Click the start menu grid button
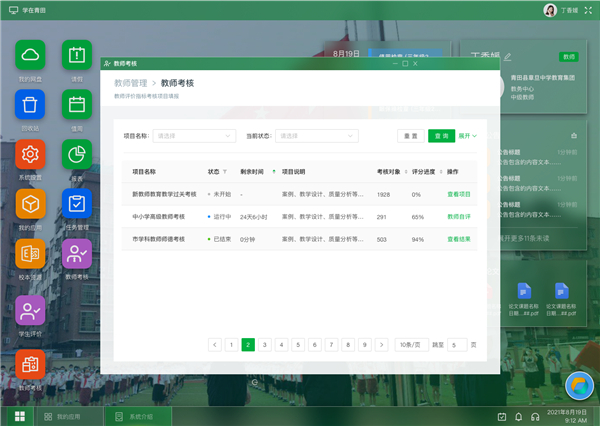The image size is (600, 426). point(18,416)
